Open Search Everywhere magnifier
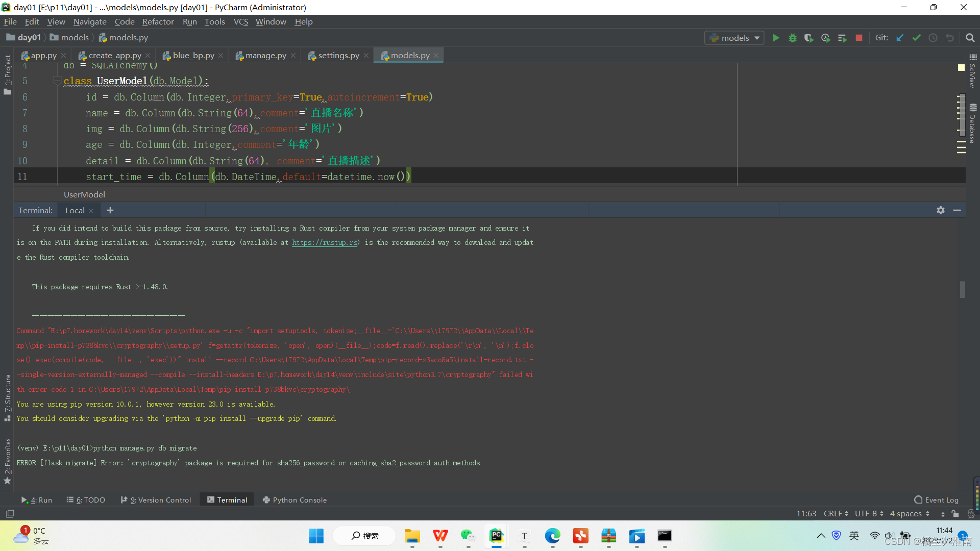The image size is (980, 551). (x=970, y=37)
